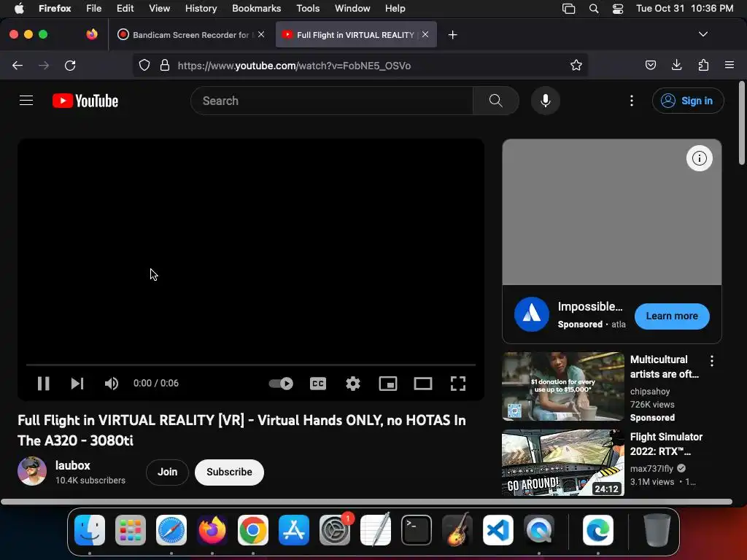Focus the YouTube search field
This screenshot has width=747, height=560.
[x=332, y=101]
